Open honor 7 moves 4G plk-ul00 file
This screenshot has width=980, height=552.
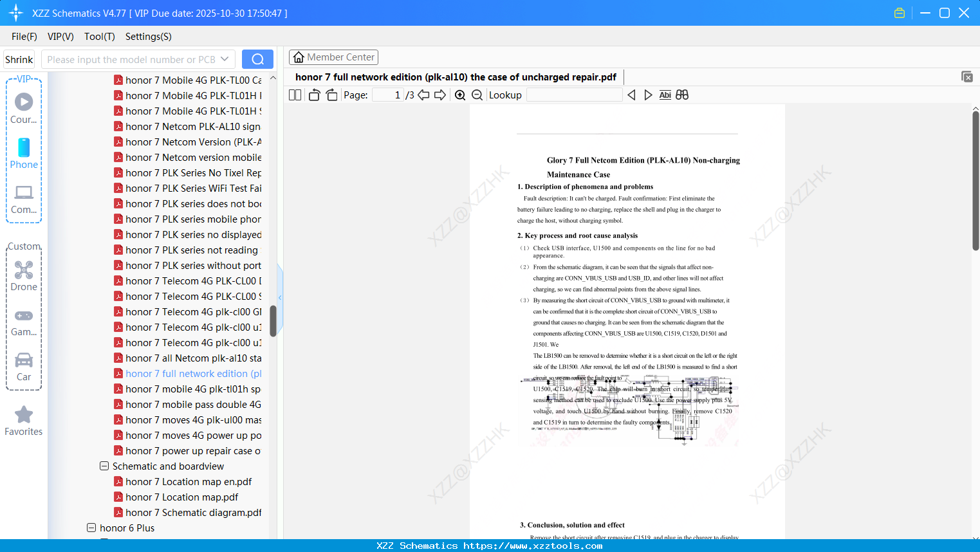pos(194,419)
